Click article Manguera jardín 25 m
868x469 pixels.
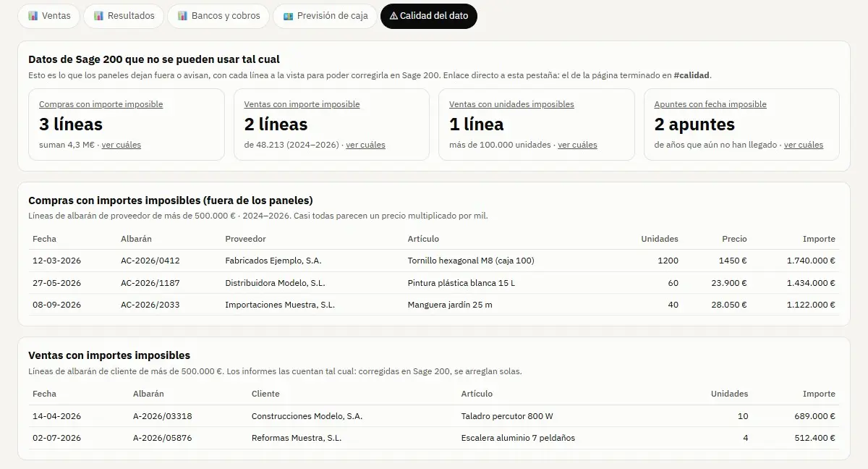(x=450, y=305)
